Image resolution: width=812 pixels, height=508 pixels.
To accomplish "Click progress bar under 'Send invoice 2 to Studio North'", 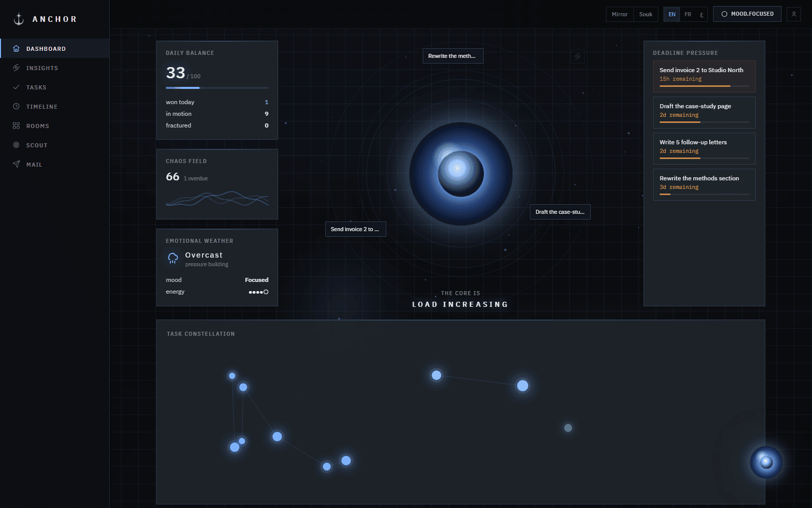I will pos(704,86).
